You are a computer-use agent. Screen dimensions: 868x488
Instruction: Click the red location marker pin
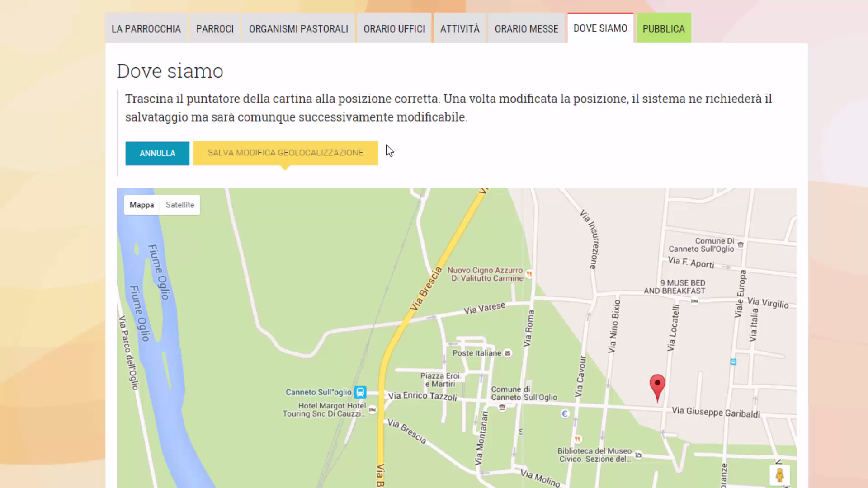pos(657,388)
